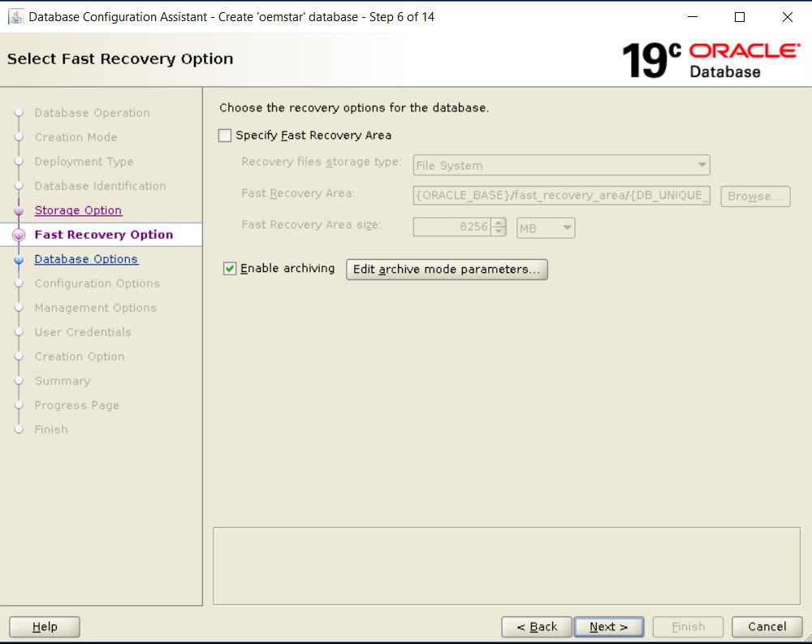Click Edit archive mode parameters button

coord(447,270)
